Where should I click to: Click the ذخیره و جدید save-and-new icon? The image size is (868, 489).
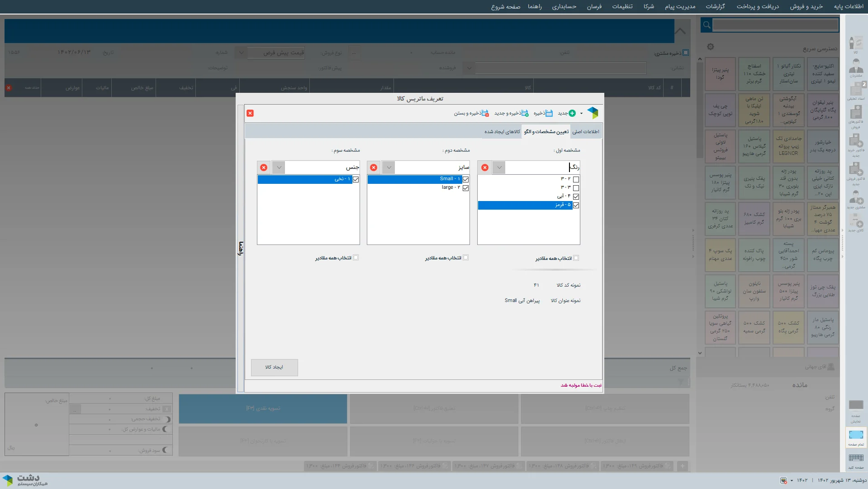click(524, 113)
